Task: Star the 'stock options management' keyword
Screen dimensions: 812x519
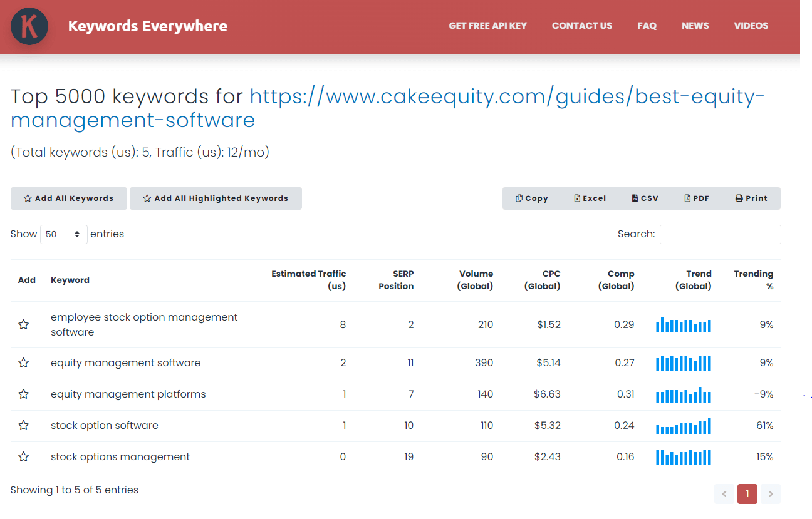Action: point(24,456)
